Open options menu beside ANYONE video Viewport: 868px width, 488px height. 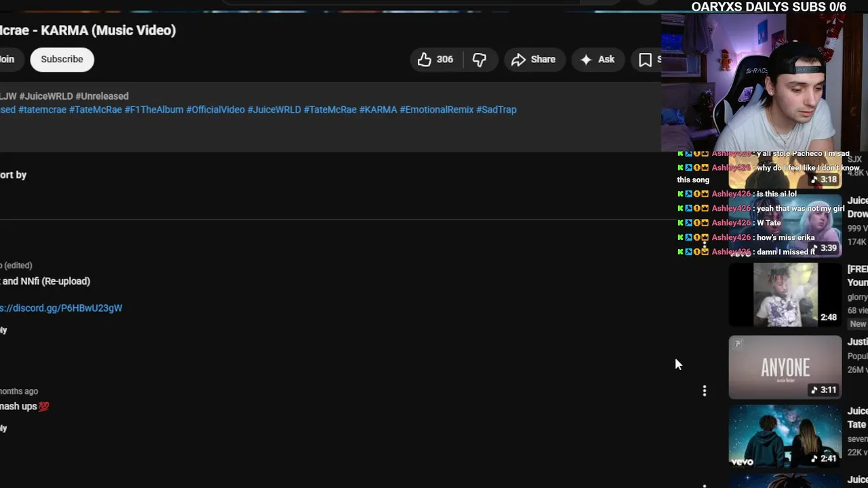(705, 390)
